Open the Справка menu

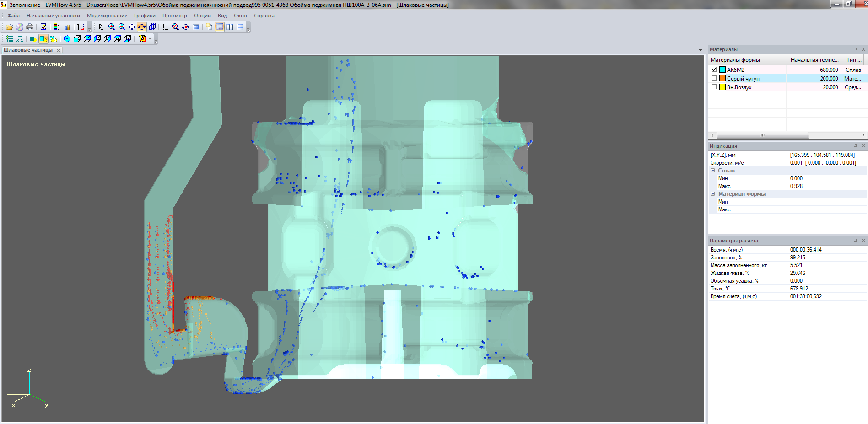[264, 16]
